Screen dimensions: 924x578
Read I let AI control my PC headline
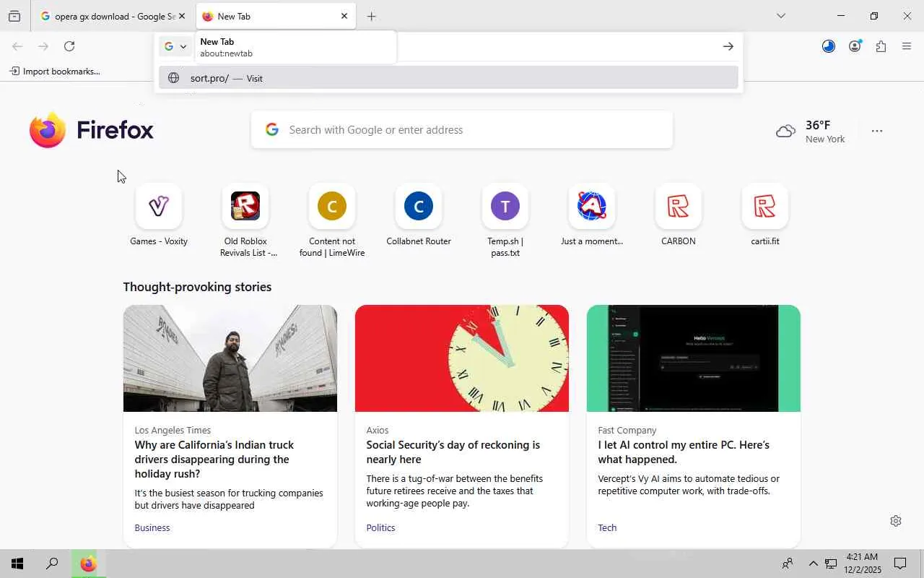[x=684, y=452]
